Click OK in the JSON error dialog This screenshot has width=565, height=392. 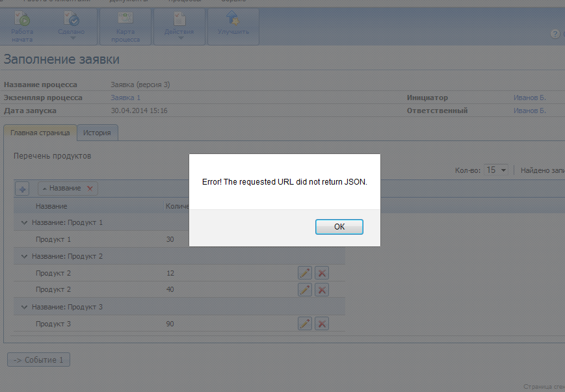(339, 227)
